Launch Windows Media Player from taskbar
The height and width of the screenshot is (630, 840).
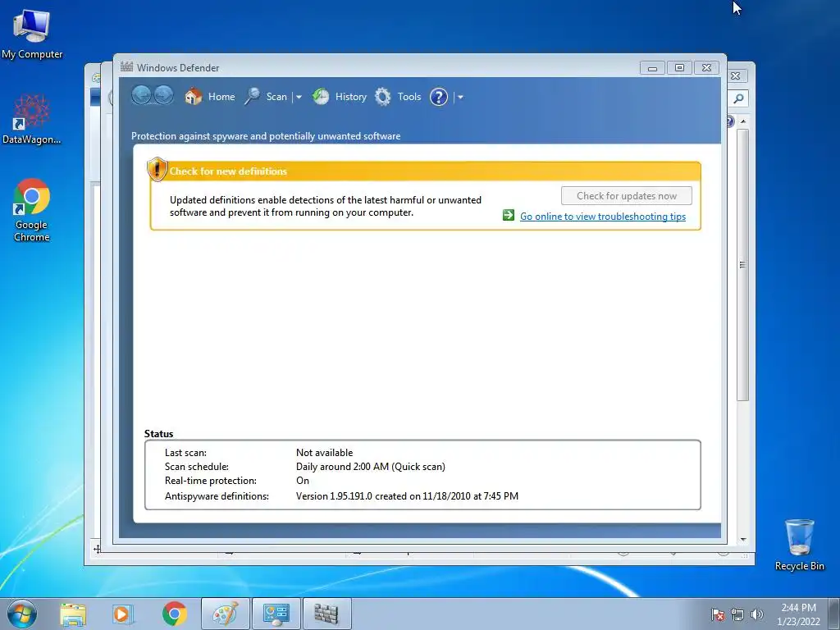tap(123, 614)
